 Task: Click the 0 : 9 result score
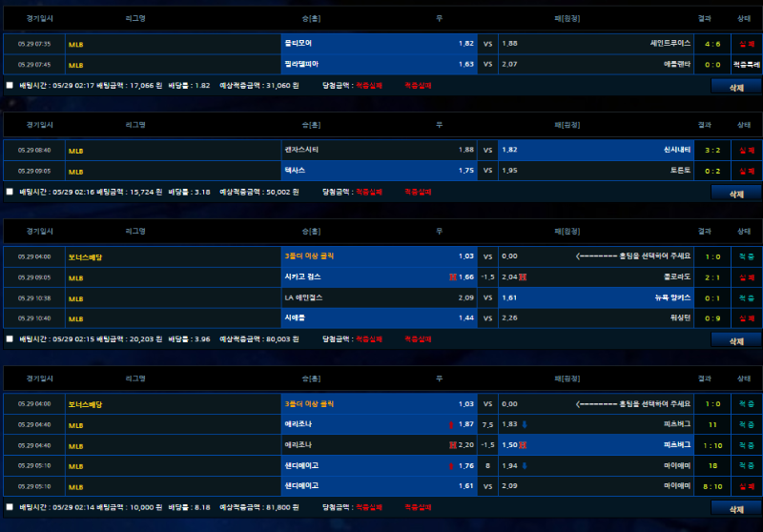tap(712, 318)
